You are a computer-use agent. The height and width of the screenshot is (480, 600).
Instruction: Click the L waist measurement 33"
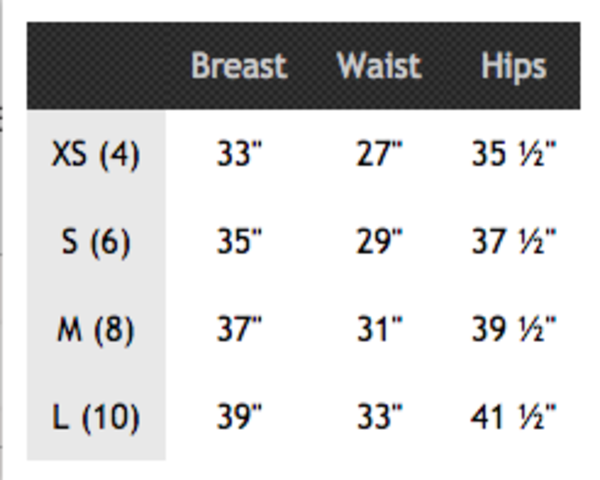(379, 417)
